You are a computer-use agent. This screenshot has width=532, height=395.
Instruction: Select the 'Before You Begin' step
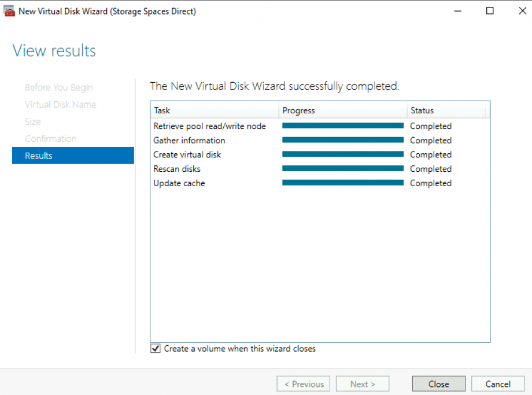(58, 87)
